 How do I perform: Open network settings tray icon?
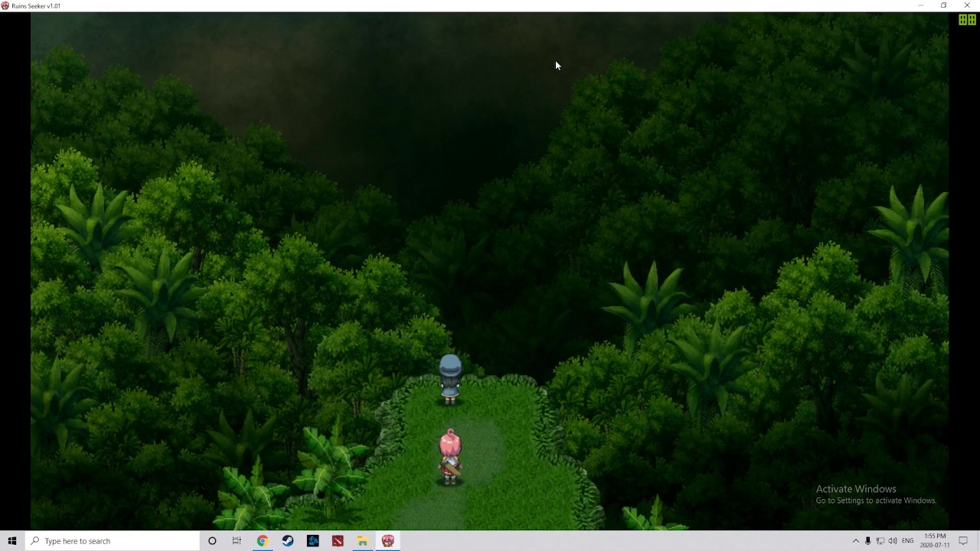coord(880,541)
